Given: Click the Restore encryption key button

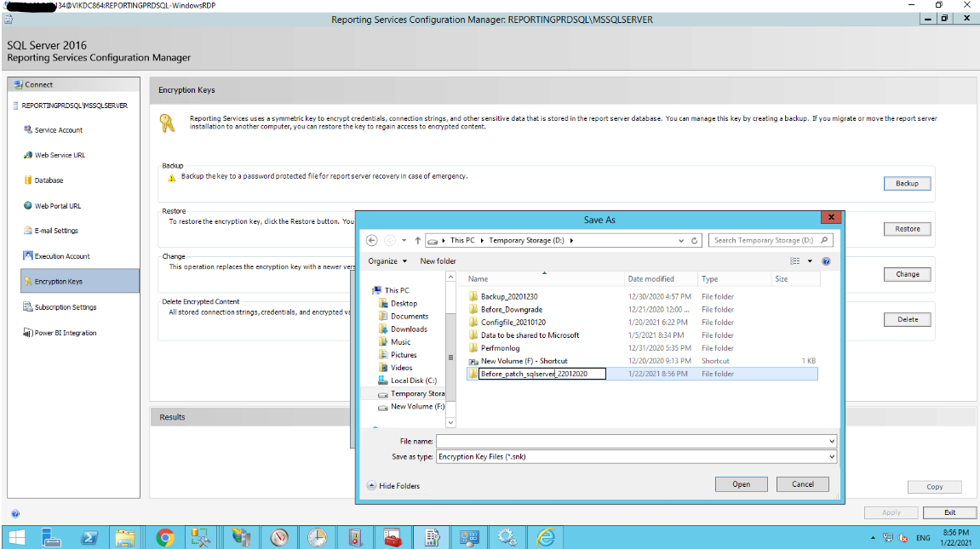Looking at the screenshot, I should (907, 229).
